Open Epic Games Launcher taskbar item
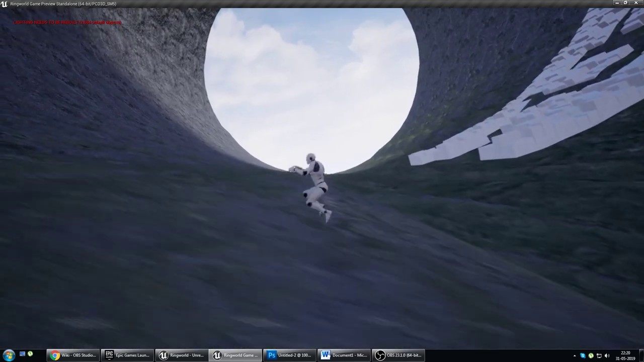This screenshot has height=362, width=644. click(128, 355)
